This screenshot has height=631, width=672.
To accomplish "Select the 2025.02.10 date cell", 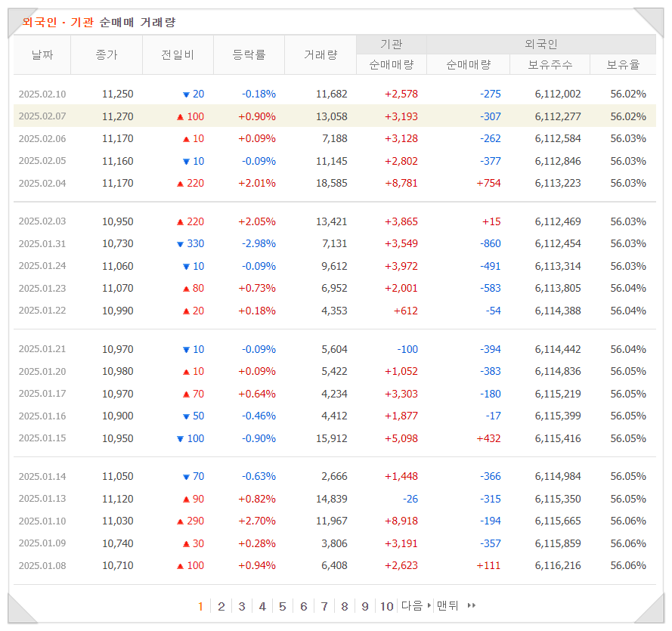I will pos(42,94).
